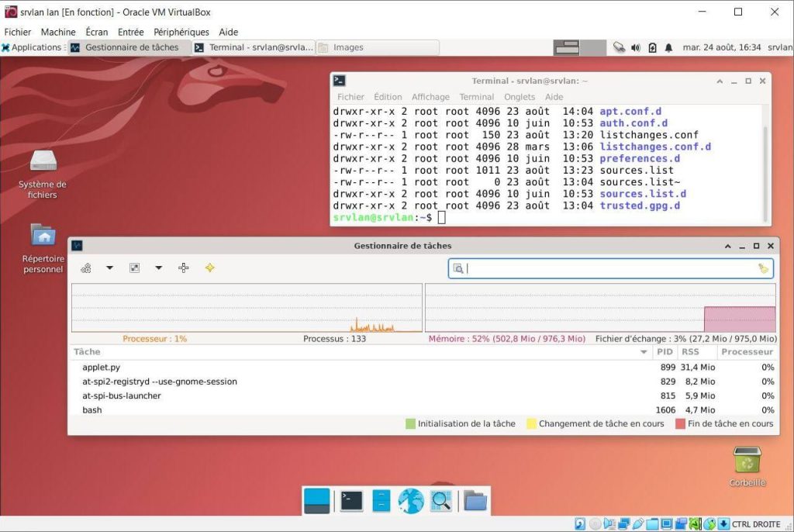This screenshot has height=532, width=794.
Task: Open the Affichage menu in the Terminal
Action: (430, 97)
